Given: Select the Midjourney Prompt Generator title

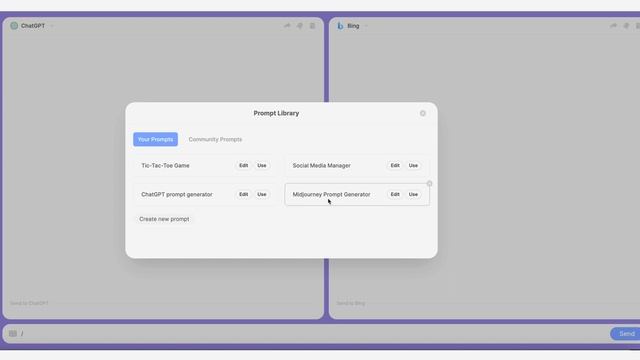Looking at the screenshot, I should click(x=331, y=194).
